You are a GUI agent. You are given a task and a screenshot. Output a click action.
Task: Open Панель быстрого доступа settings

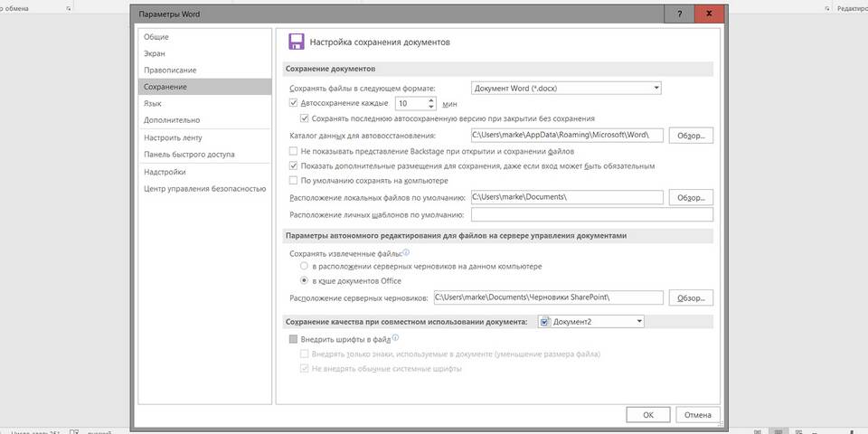point(204,155)
